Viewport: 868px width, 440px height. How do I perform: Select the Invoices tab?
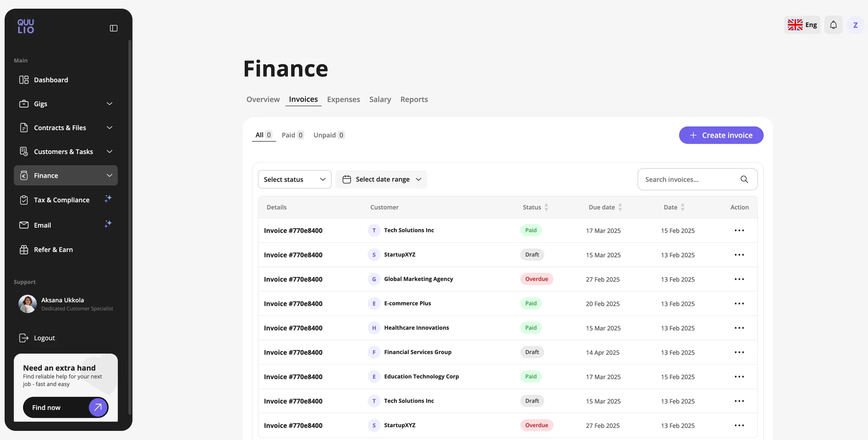[x=303, y=99]
